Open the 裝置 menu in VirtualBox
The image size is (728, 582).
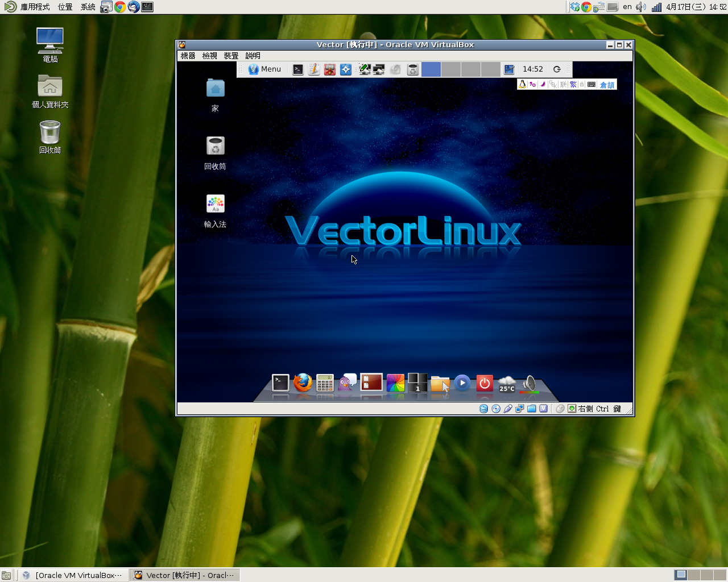click(231, 56)
